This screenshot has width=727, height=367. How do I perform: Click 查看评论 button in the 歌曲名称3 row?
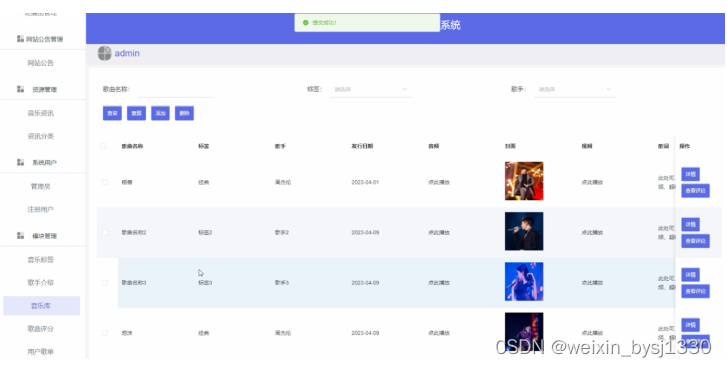click(x=695, y=291)
